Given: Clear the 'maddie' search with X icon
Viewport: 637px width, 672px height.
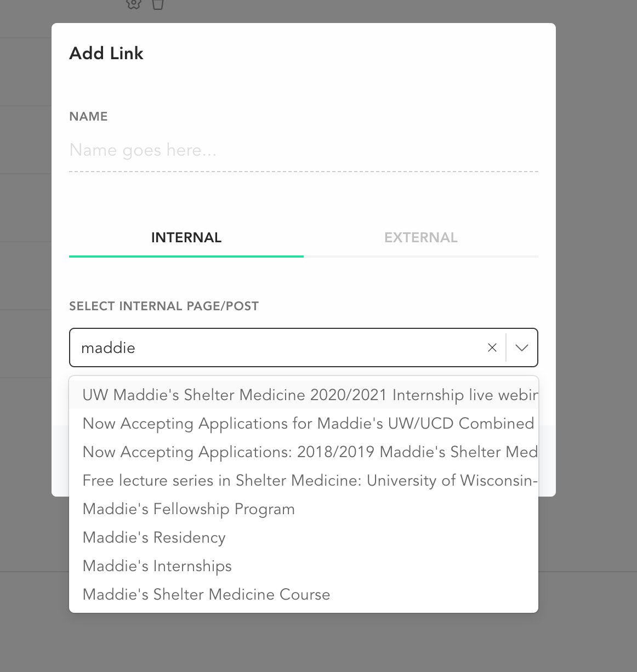Looking at the screenshot, I should (492, 348).
